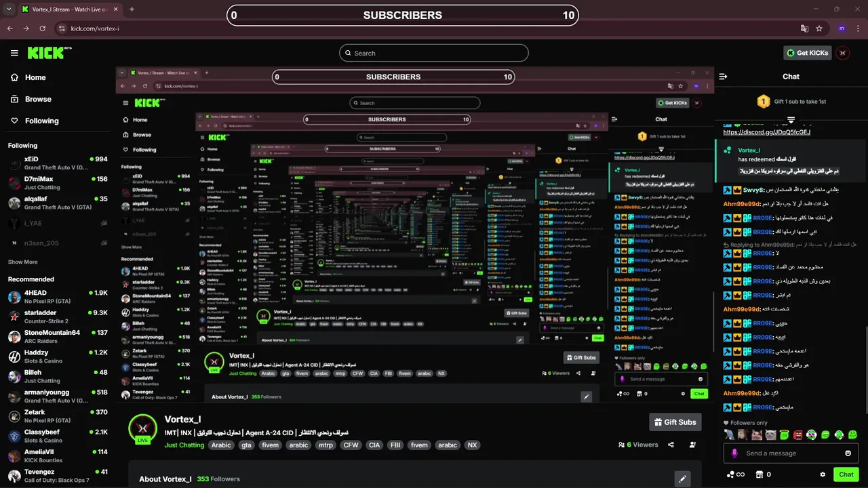868x488 pixels.
Task: Click the Kick search box
Action: click(434, 53)
